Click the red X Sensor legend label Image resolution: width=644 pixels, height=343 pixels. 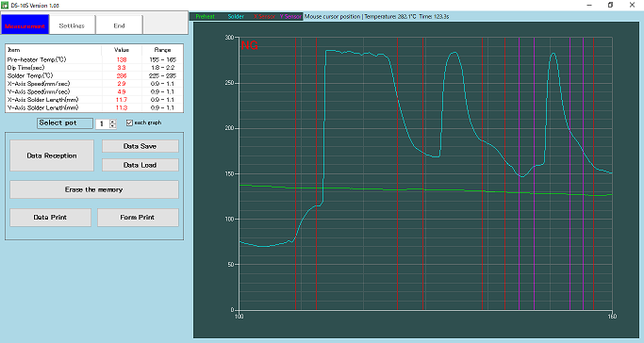pyautogui.click(x=264, y=16)
